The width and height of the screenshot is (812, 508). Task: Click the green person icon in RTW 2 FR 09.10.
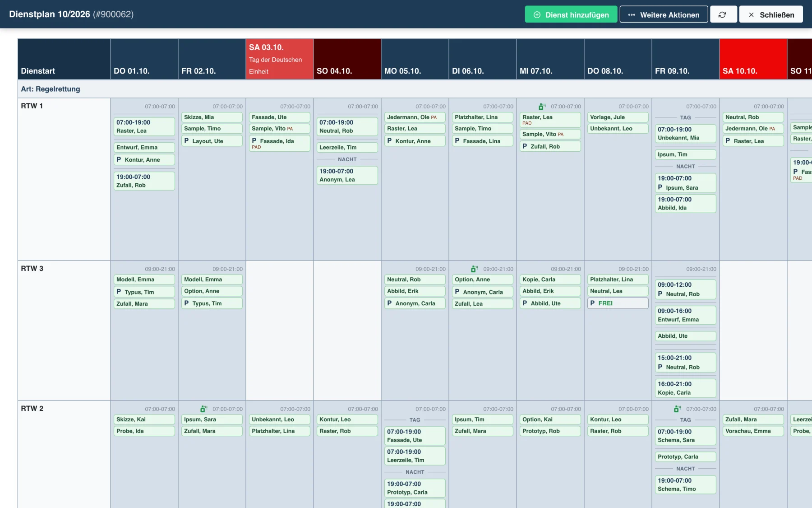coord(677,409)
